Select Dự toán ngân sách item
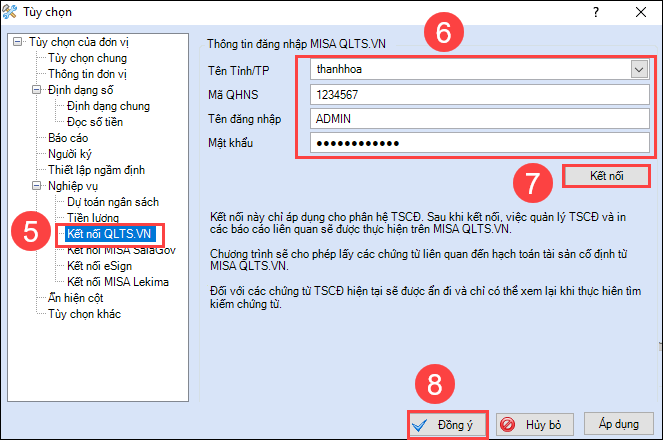 tap(113, 202)
